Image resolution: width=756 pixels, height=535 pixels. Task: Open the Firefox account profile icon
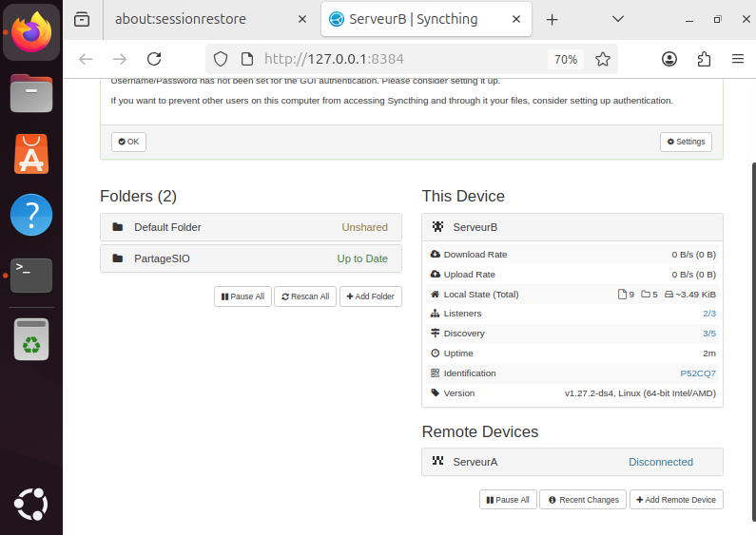[x=669, y=59]
